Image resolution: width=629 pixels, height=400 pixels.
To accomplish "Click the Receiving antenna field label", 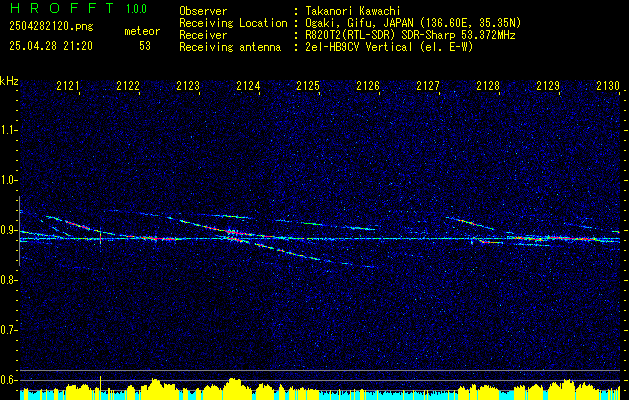I will pyautogui.click(x=230, y=47).
